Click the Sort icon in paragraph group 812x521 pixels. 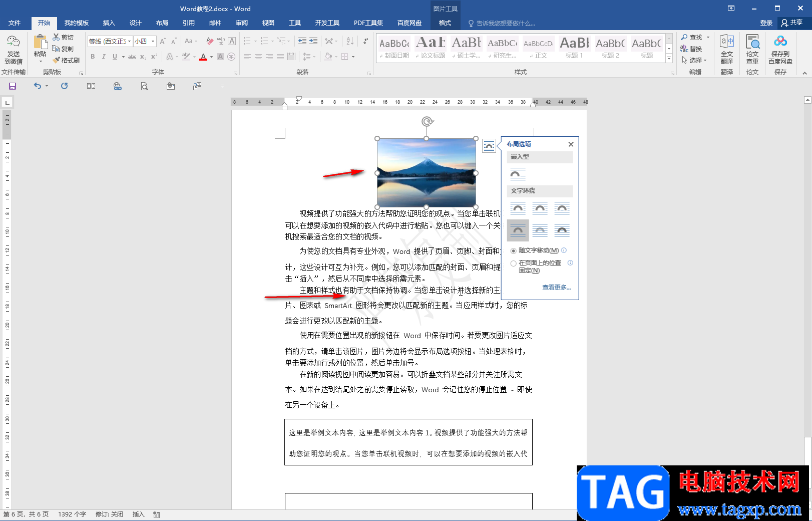(350, 41)
